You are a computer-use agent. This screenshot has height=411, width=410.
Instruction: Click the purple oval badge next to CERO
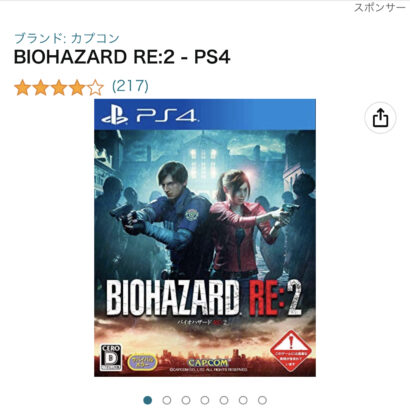[142, 362]
